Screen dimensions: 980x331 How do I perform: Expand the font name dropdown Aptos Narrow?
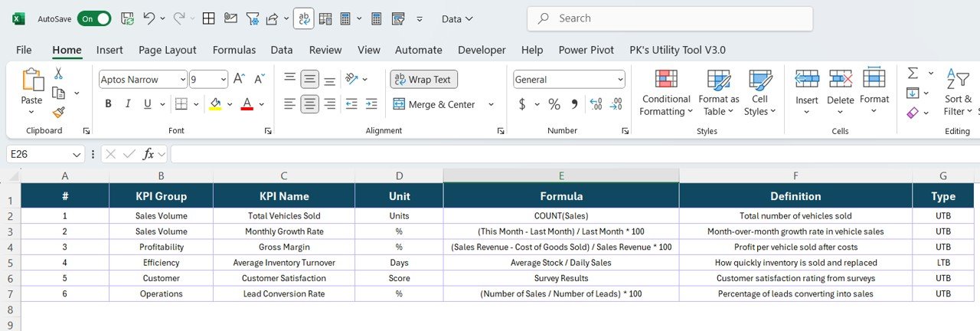pos(182,79)
